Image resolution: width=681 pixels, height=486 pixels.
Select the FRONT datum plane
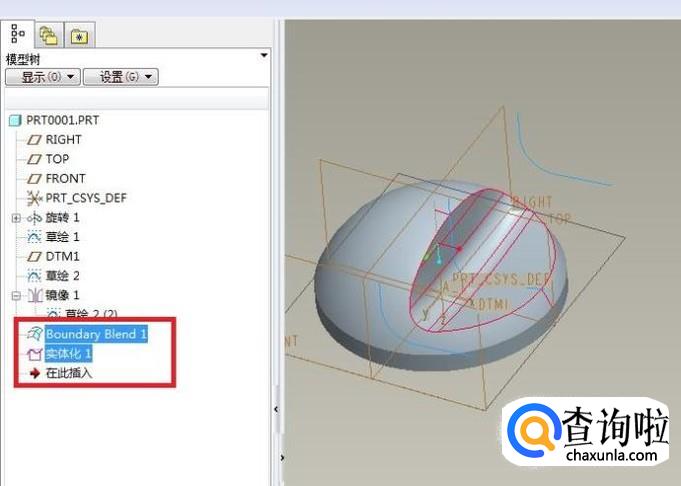(x=65, y=179)
